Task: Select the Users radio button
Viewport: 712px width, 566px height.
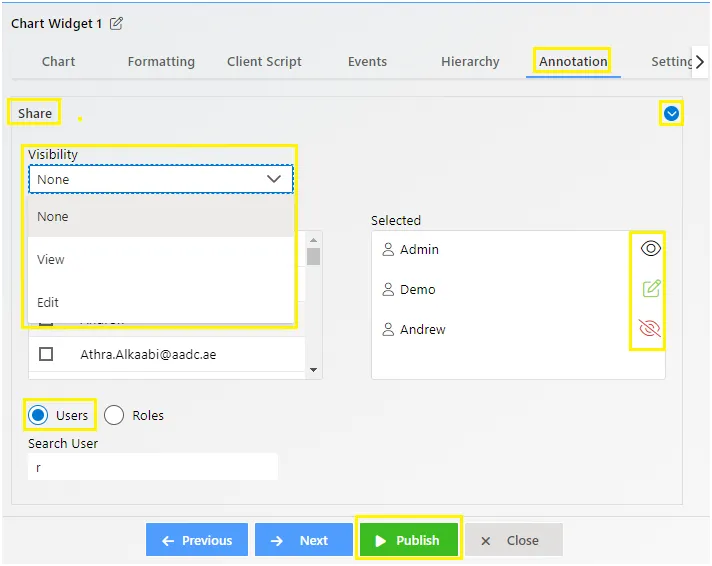Action: pos(38,415)
